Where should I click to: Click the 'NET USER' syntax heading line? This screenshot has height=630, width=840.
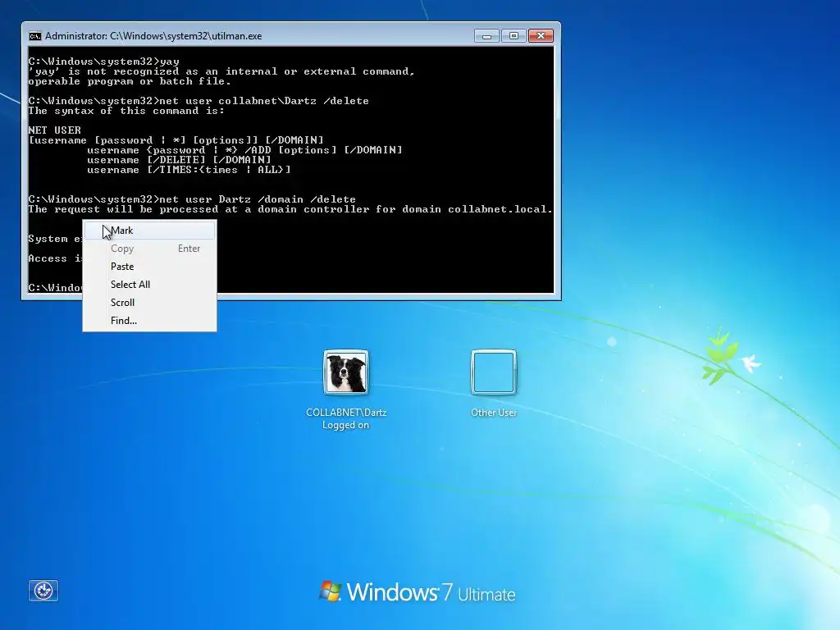[55, 130]
